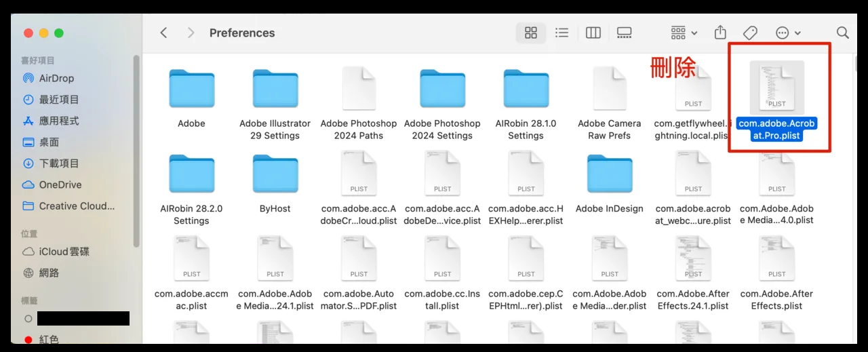The width and height of the screenshot is (868, 352).
Task: Go forward with the toolbar forward arrow
Action: click(x=191, y=33)
